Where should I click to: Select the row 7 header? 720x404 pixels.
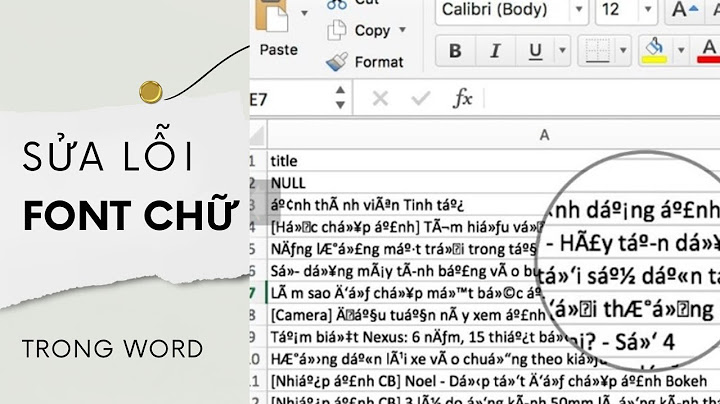[258, 293]
